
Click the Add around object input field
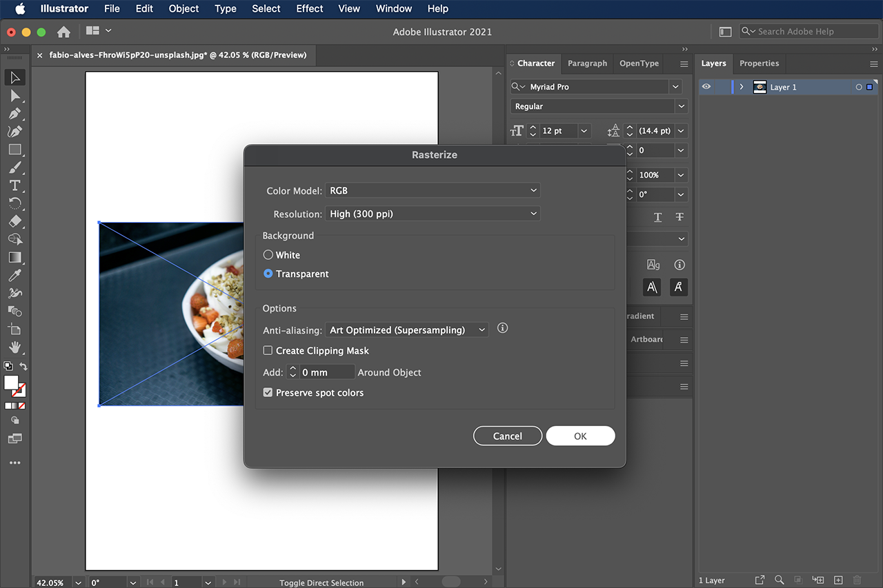[326, 372]
